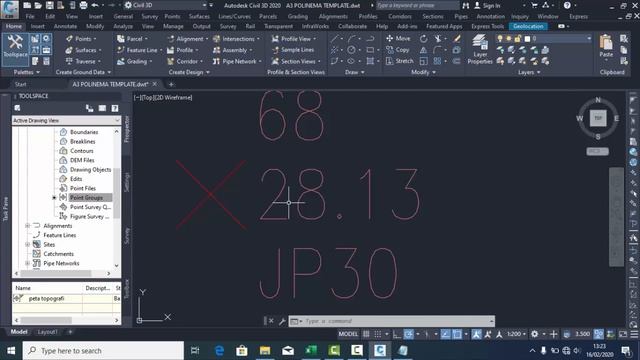Select peta topografi in item list
Viewport: 640px width, 360px height.
click(x=46, y=299)
